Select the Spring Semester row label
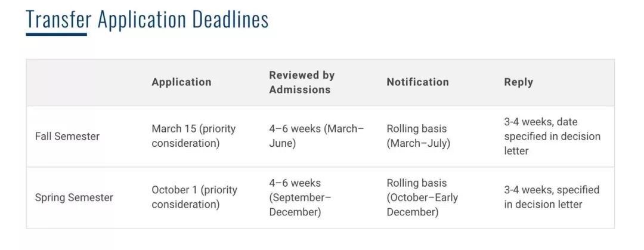 tap(74, 197)
